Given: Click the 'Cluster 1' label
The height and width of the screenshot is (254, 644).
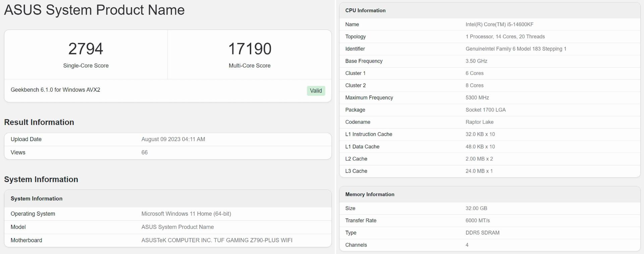Looking at the screenshot, I should pyautogui.click(x=356, y=73).
